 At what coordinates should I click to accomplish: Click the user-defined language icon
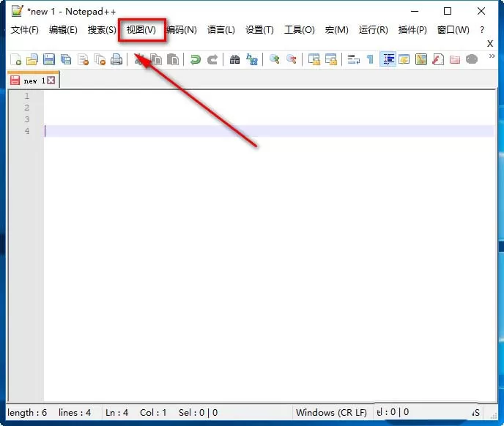pyautogui.click(x=404, y=60)
